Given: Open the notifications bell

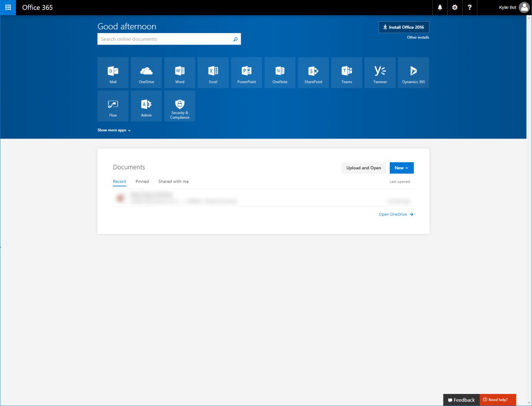Looking at the screenshot, I should tap(440, 7).
